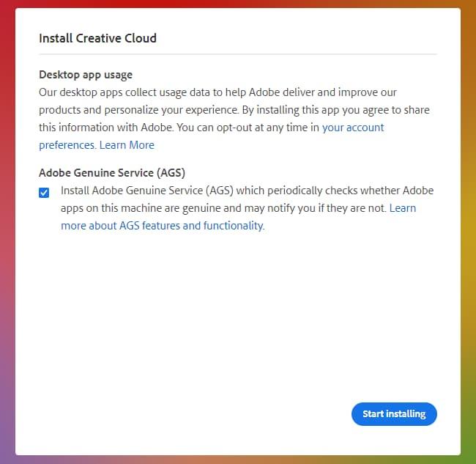Uncheck the Install Adobe Genuine Service checkbox
Image resolution: width=476 pixels, height=464 pixels.
[x=44, y=193]
